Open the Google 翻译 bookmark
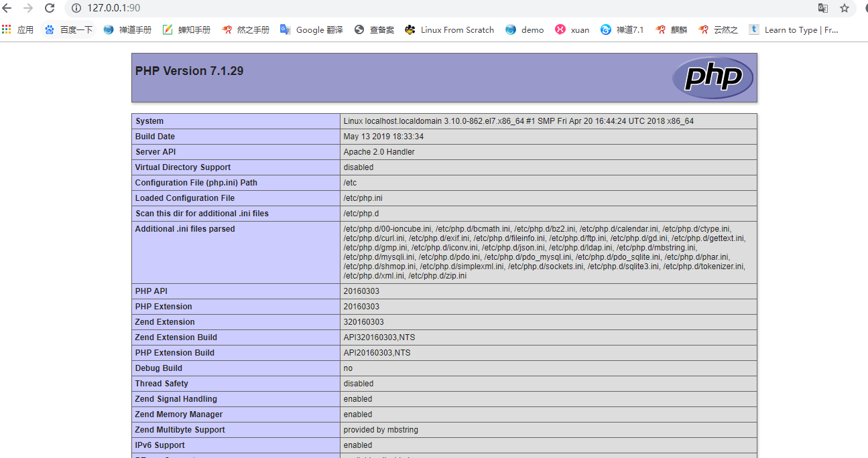 (x=312, y=29)
